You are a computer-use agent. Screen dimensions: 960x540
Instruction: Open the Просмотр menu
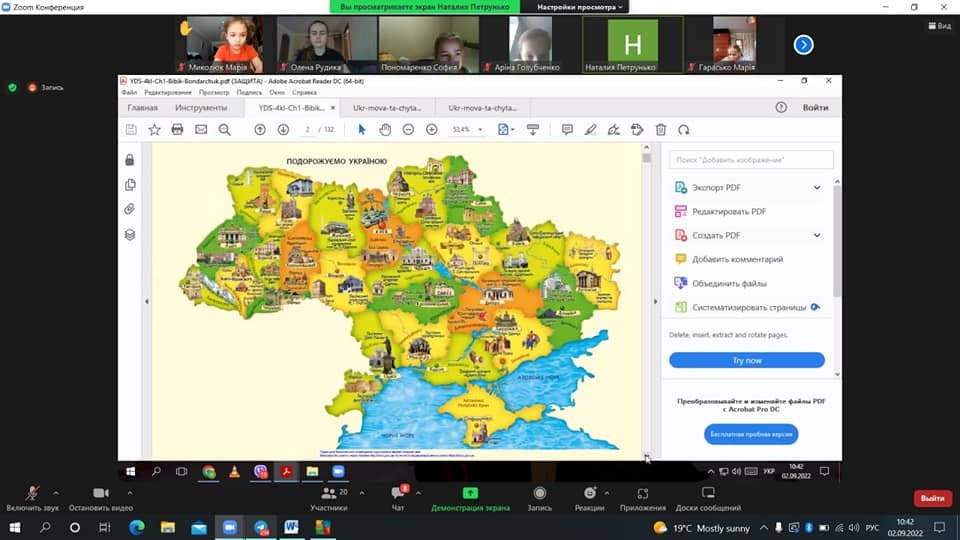pos(214,92)
